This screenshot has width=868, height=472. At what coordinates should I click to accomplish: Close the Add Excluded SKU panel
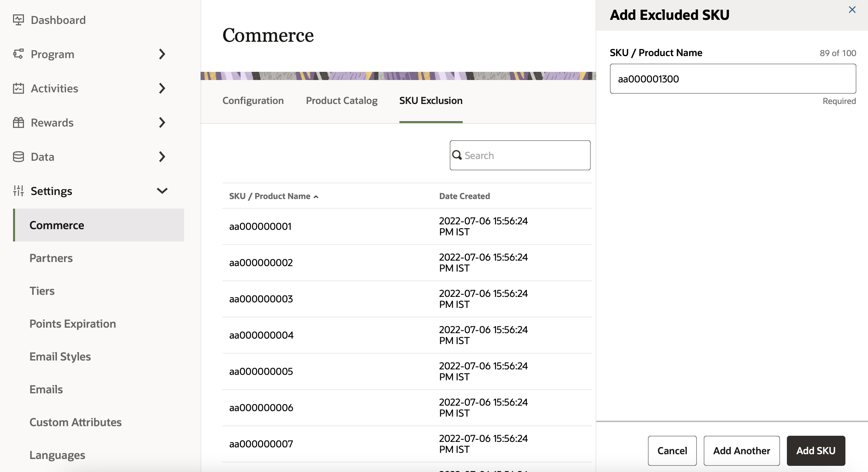click(x=852, y=10)
